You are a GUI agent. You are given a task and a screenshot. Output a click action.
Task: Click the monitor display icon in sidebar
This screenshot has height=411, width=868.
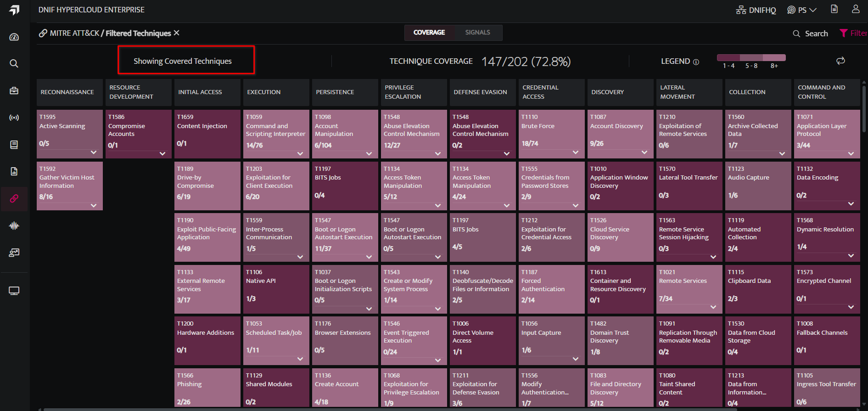pos(14,291)
